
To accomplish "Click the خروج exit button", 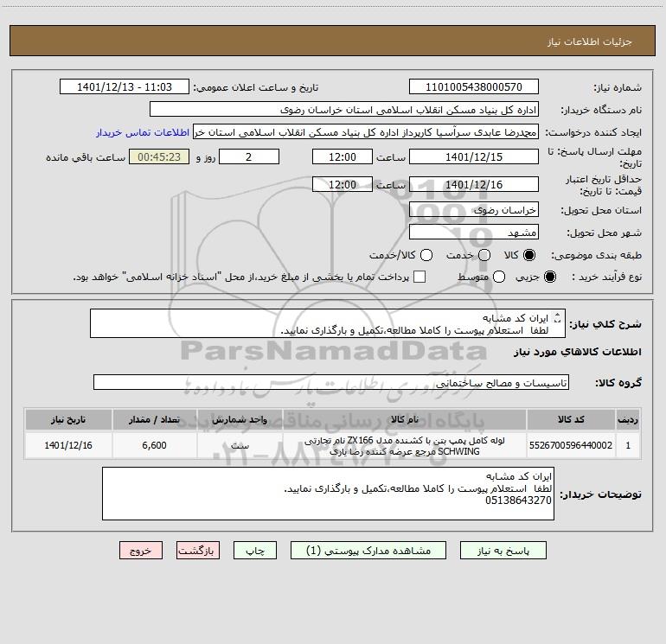I will 141,550.
